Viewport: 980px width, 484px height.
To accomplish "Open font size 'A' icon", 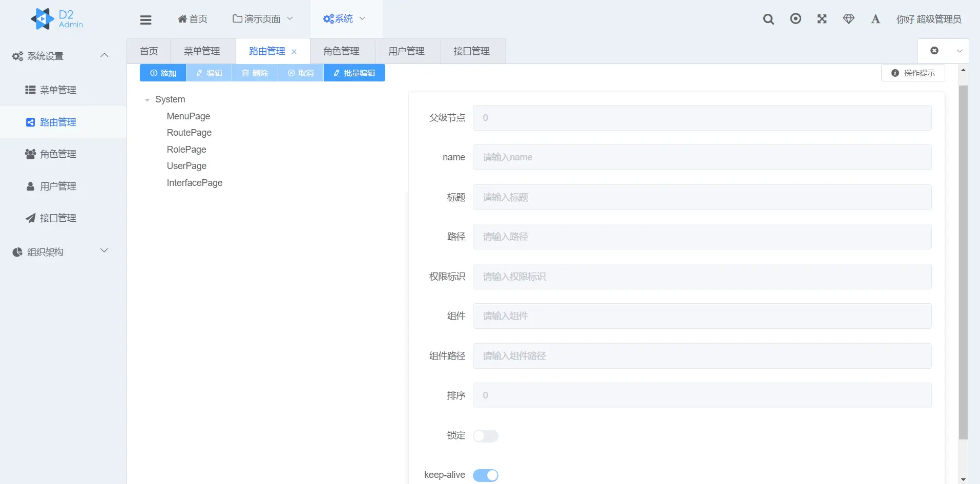I will [875, 19].
